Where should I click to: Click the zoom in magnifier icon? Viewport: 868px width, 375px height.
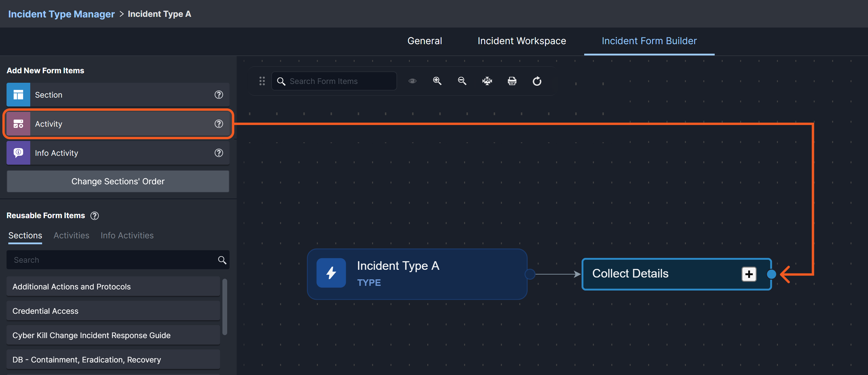click(x=437, y=81)
